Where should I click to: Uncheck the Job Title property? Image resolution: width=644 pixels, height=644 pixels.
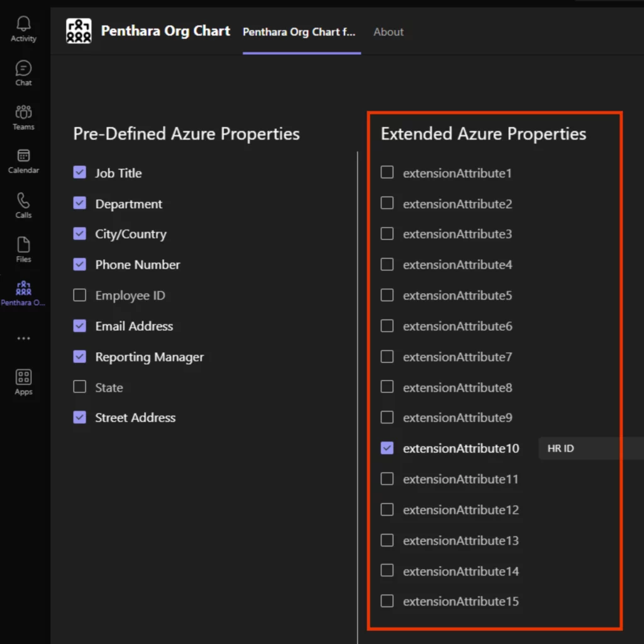pyautogui.click(x=80, y=172)
